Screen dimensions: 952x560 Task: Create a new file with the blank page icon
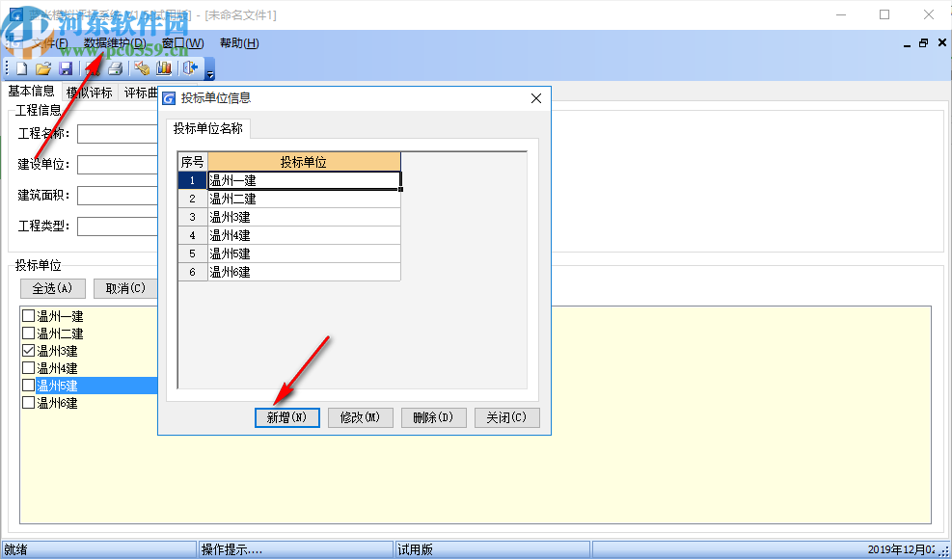[21, 68]
